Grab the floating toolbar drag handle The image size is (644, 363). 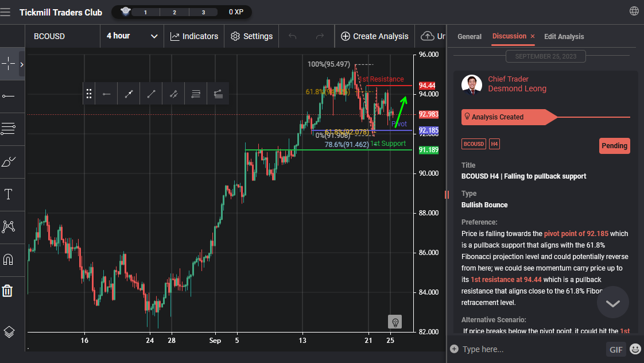(89, 94)
